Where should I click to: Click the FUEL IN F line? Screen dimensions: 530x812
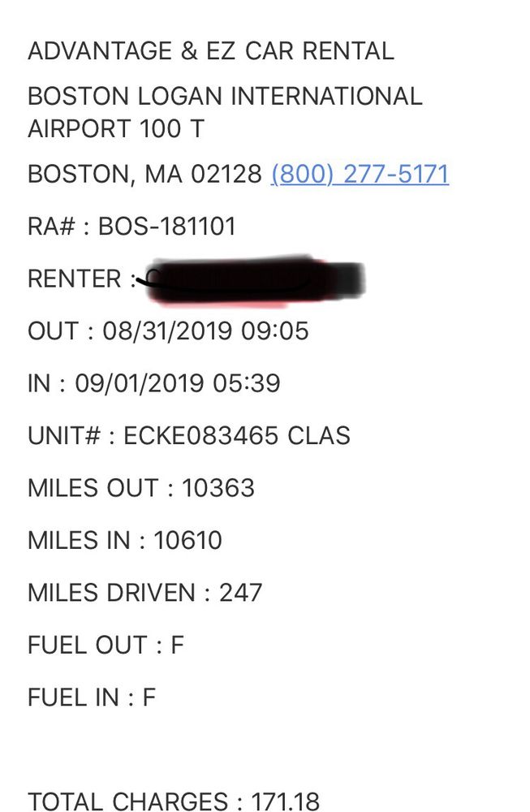pos(91,697)
